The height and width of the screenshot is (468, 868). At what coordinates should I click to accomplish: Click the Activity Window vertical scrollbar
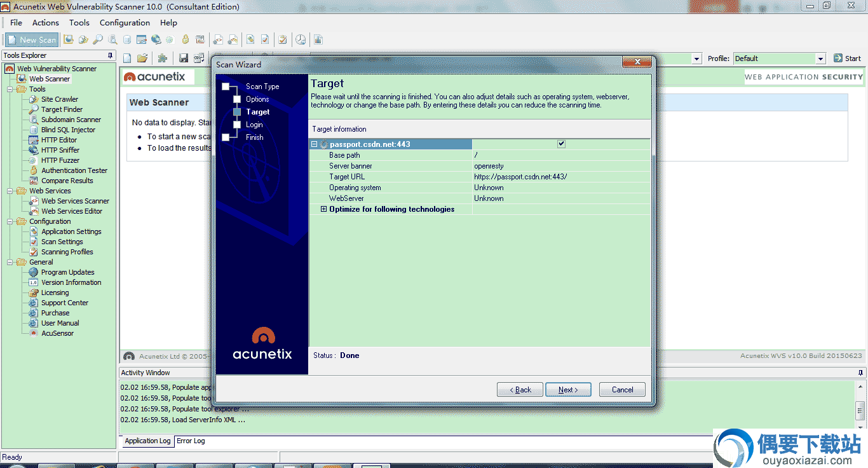[x=861, y=407]
